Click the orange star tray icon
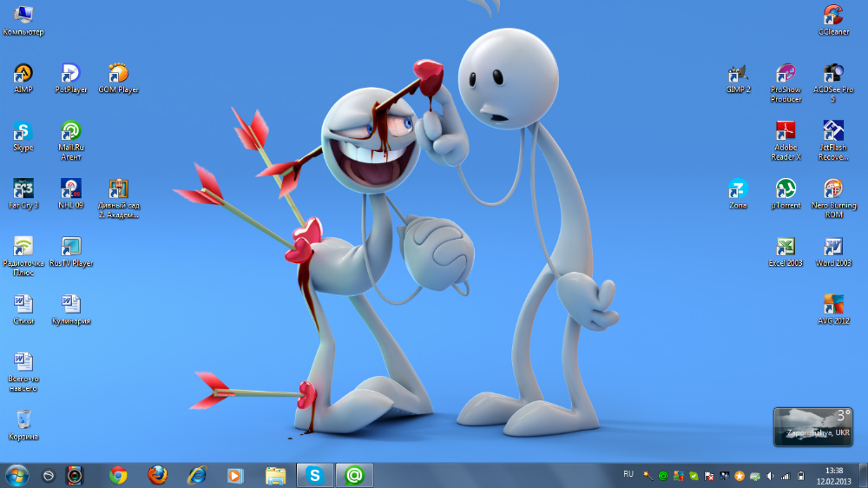This screenshot has width=868, height=488. [740, 476]
